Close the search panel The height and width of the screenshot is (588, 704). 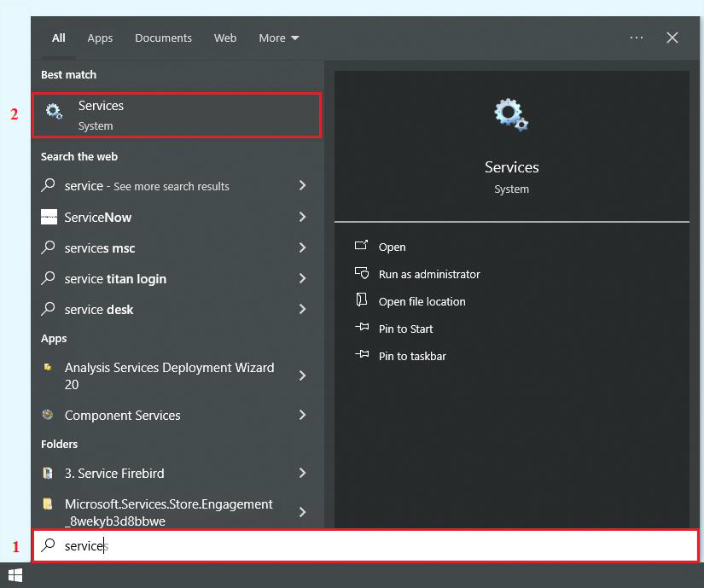tap(672, 38)
